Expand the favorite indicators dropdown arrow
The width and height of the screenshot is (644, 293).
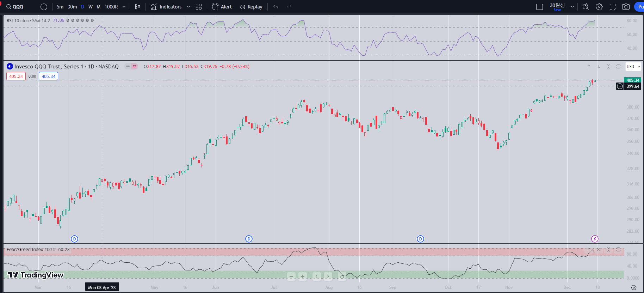click(188, 7)
